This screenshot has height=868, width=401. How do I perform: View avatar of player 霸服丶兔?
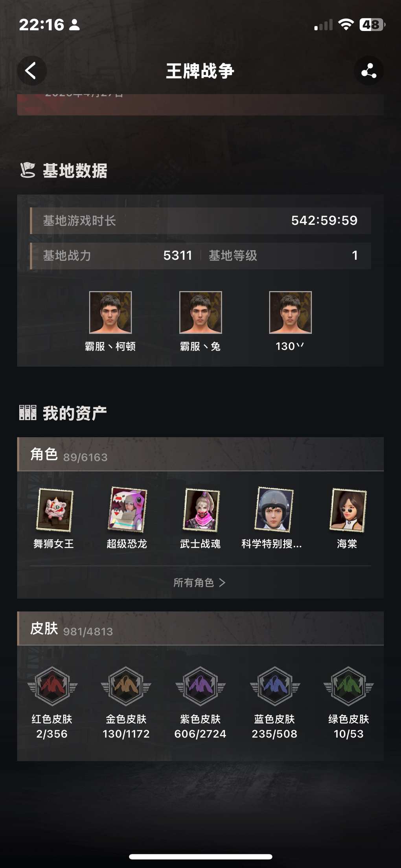coord(200,312)
